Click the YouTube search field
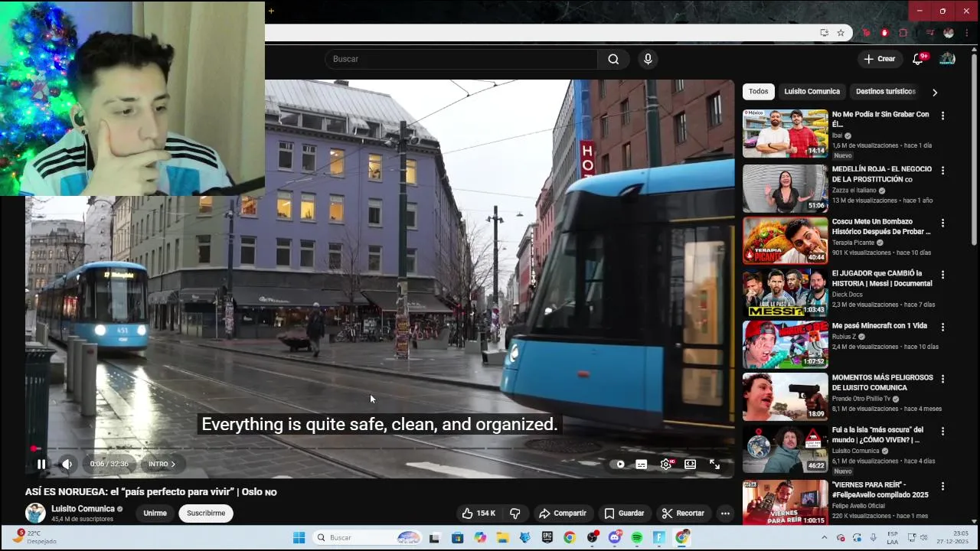980x551 pixels. pos(461,59)
